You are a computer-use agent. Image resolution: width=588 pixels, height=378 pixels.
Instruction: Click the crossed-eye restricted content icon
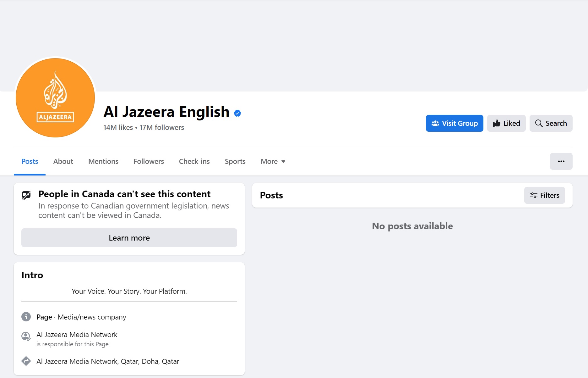tap(26, 195)
